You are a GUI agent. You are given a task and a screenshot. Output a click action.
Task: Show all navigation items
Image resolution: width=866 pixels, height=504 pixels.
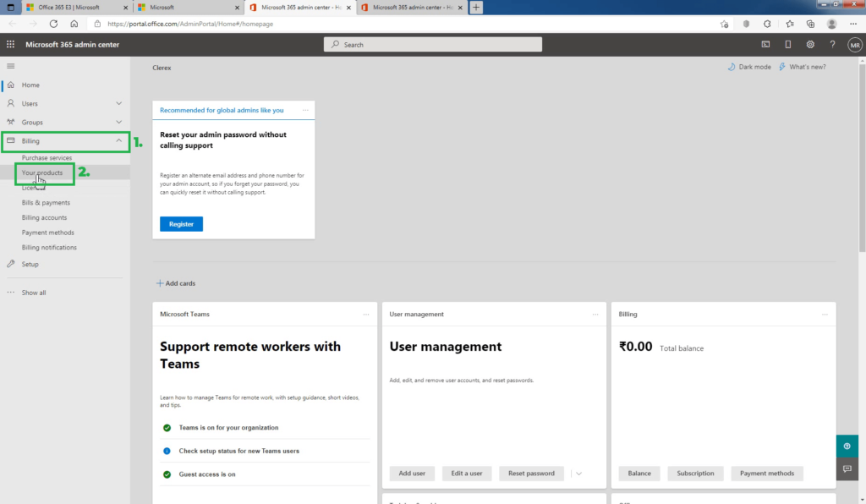click(x=34, y=293)
